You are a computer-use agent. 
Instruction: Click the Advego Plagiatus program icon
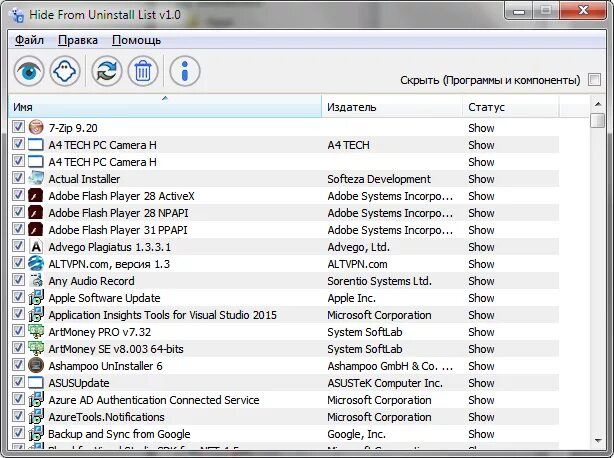pos(36,247)
